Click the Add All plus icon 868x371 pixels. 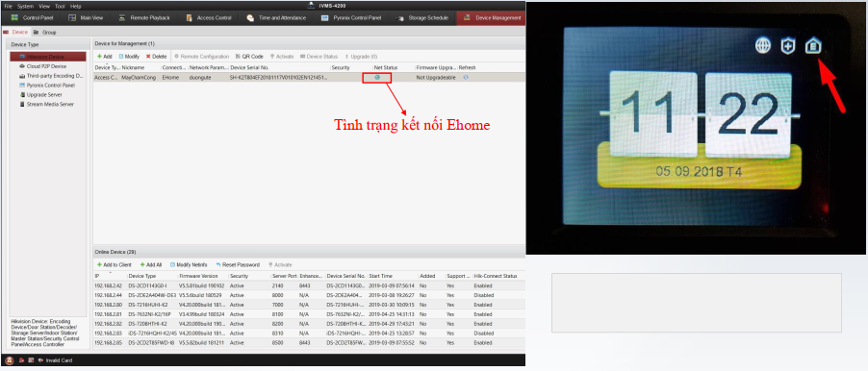click(x=142, y=265)
